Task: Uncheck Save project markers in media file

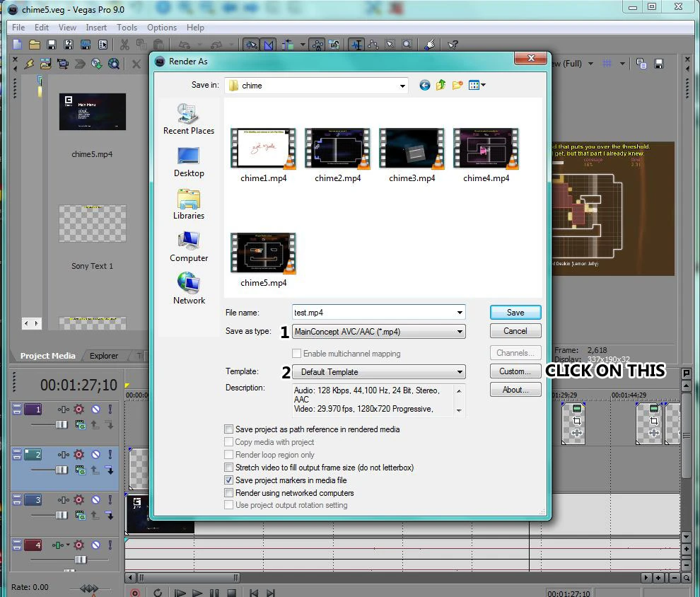Action: coord(228,480)
